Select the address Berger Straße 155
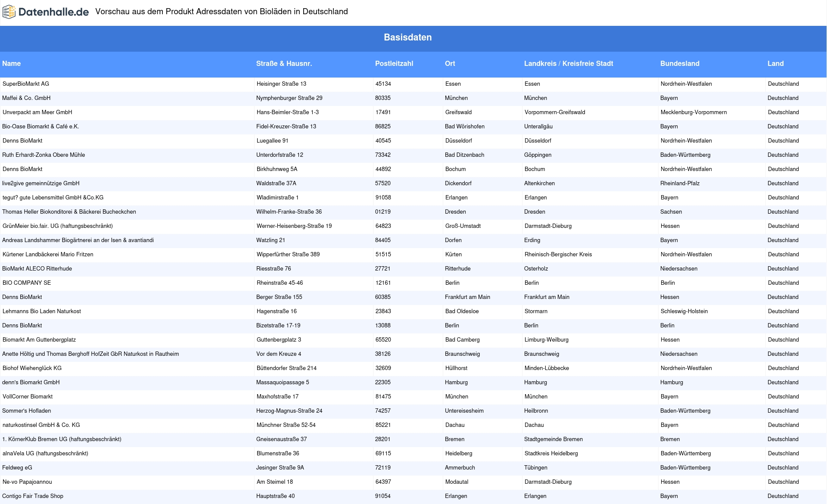This screenshot has width=827, height=504. 279,297
